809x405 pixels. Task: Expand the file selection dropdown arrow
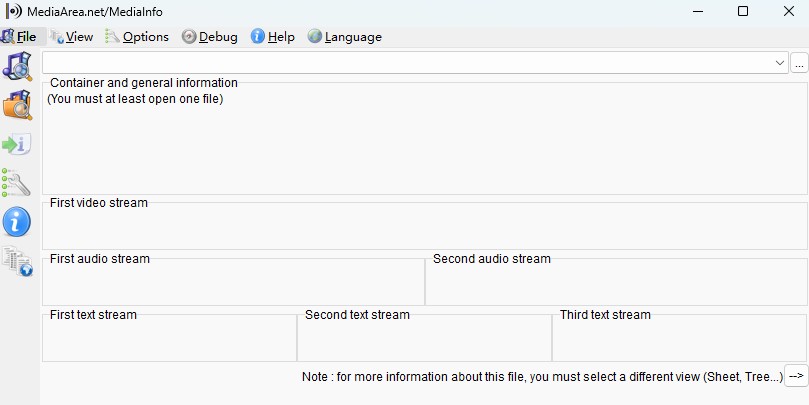tap(780, 63)
